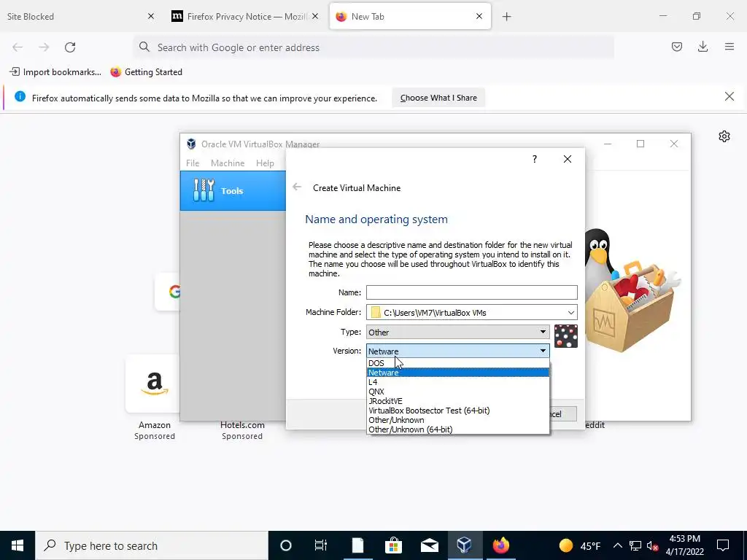The image size is (747, 560).
Task: Go back with the wizard back arrow
Action: tap(297, 187)
